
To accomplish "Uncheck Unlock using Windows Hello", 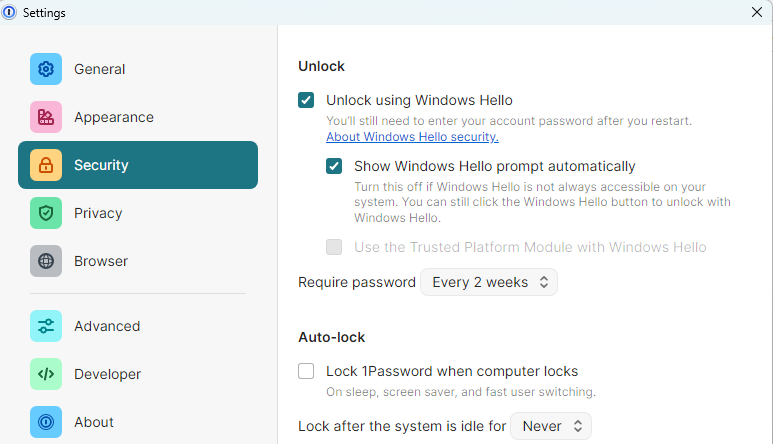I will [x=306, y=100].
